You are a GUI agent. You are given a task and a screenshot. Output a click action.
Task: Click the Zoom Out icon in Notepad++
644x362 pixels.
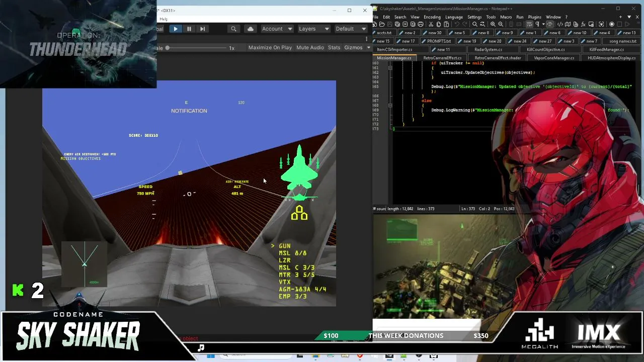pos(501,24)
